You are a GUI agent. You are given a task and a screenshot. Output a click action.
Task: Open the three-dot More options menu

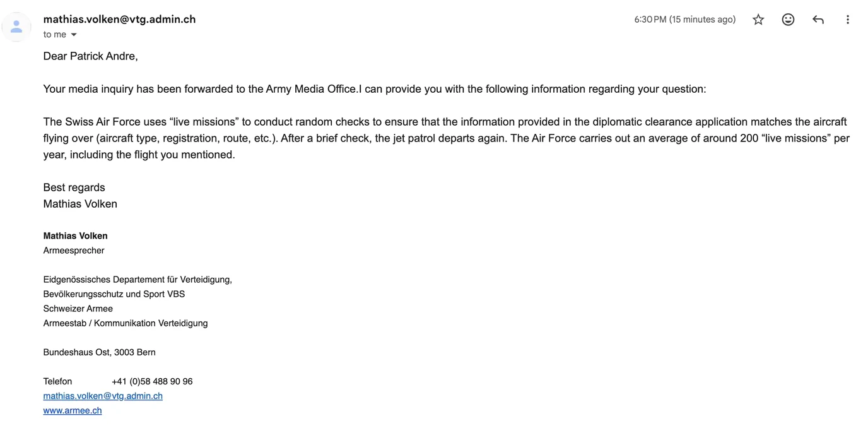[x=848, y=20]
